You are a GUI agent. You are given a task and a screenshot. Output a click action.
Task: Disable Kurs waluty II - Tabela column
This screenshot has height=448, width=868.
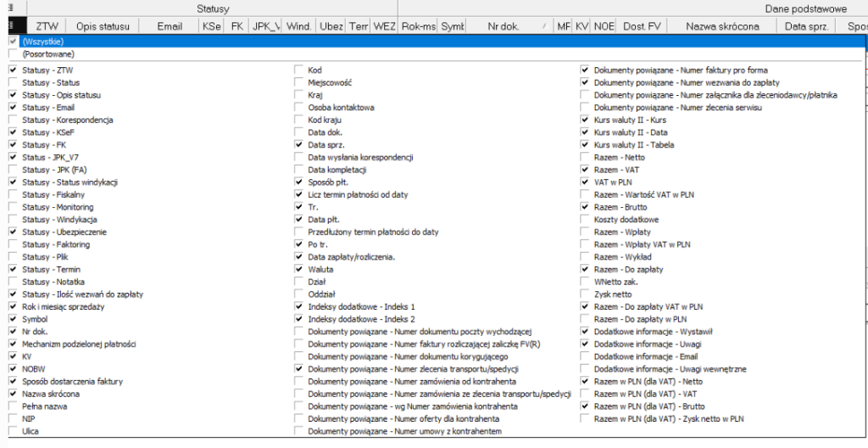coord(585,144)
